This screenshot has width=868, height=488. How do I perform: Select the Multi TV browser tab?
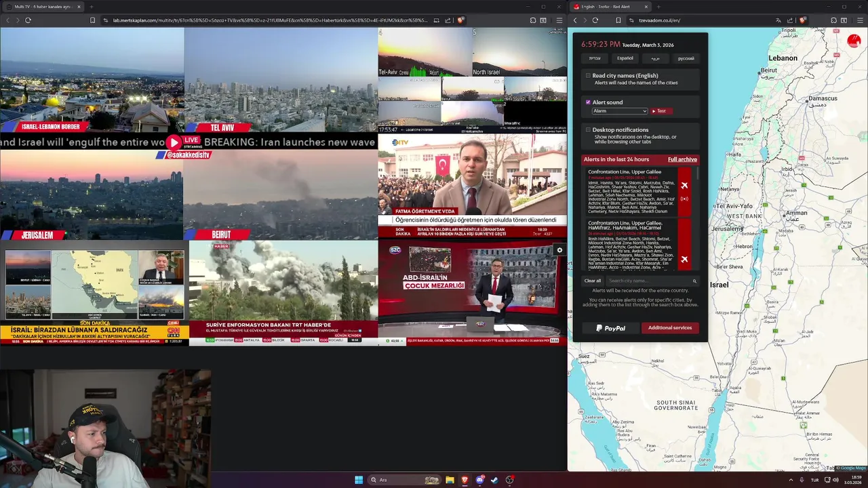click(x=42, y=7)
